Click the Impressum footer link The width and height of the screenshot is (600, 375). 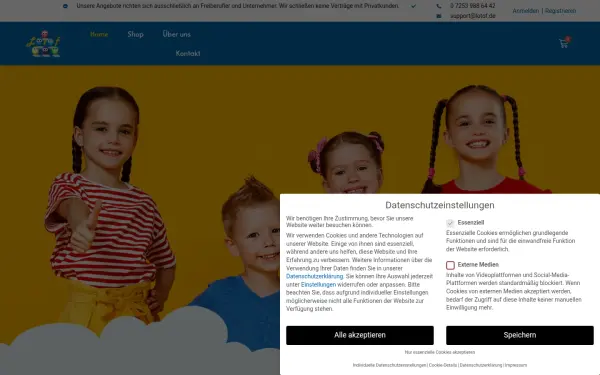click(516, 365)
